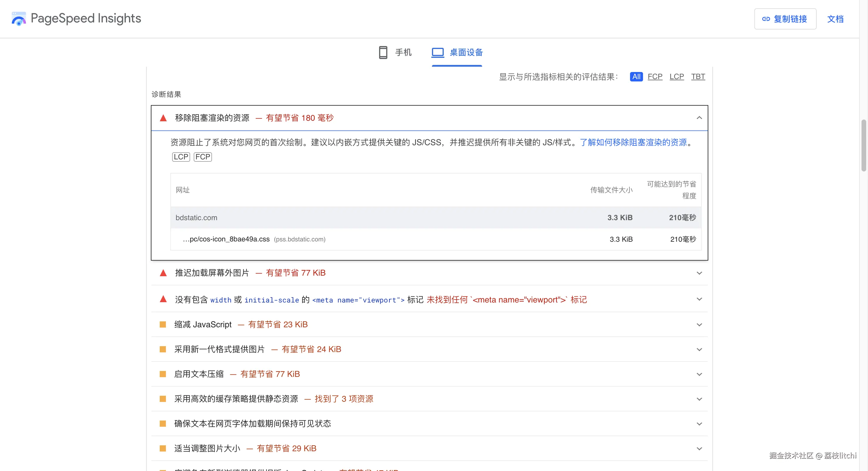Expand the 采用新一代格式提供图片 chevron
Screen dimensions: 868x471
tap(699, 350)
